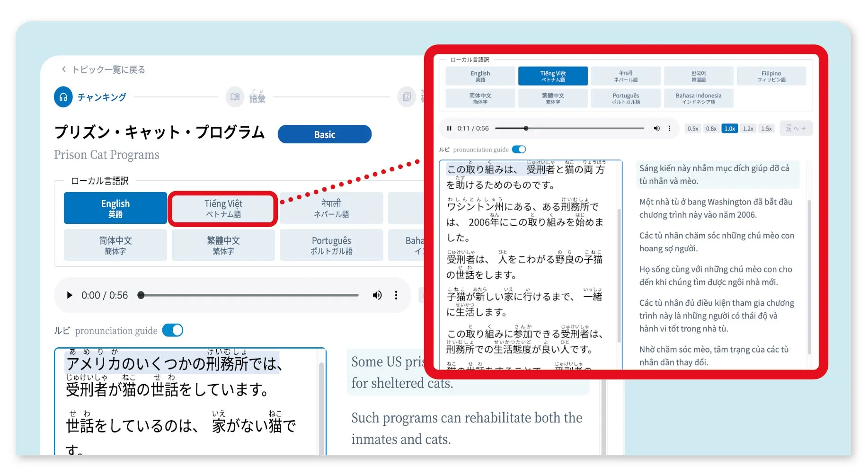Set playback speed to 0.8x
Viewport: 868px width, 475px height.
pyautogui.click(x=711, y=129)
